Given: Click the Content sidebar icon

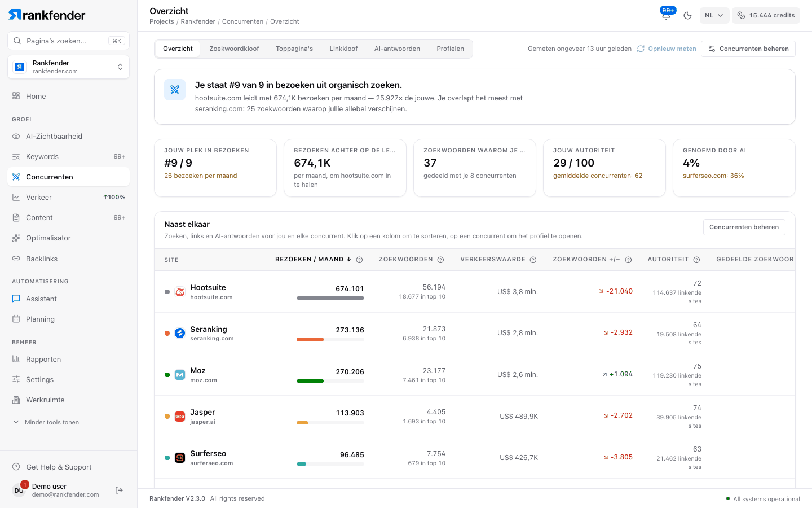Looking at the screenshot, I should click(x=16, y=217).
